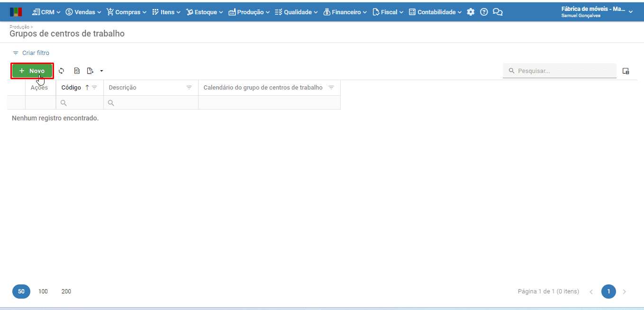The height and width of the screenshot is (310, 644).
Task: Click the Código column filter icon
Action: tap(94, 88)
